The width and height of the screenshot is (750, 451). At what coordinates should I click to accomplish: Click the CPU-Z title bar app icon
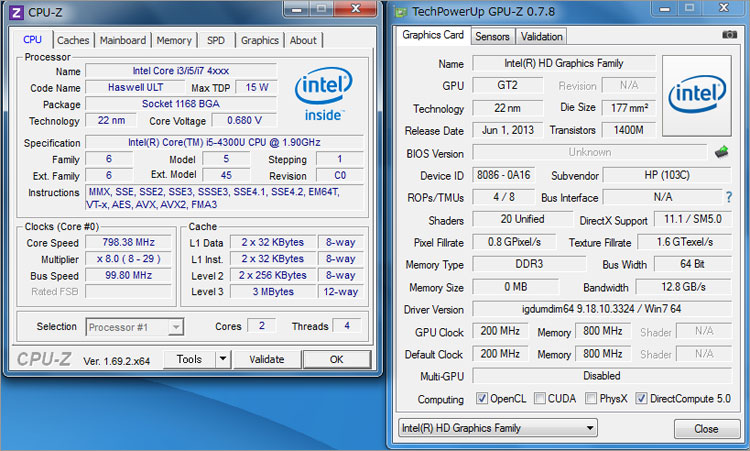tap(13, 13)
